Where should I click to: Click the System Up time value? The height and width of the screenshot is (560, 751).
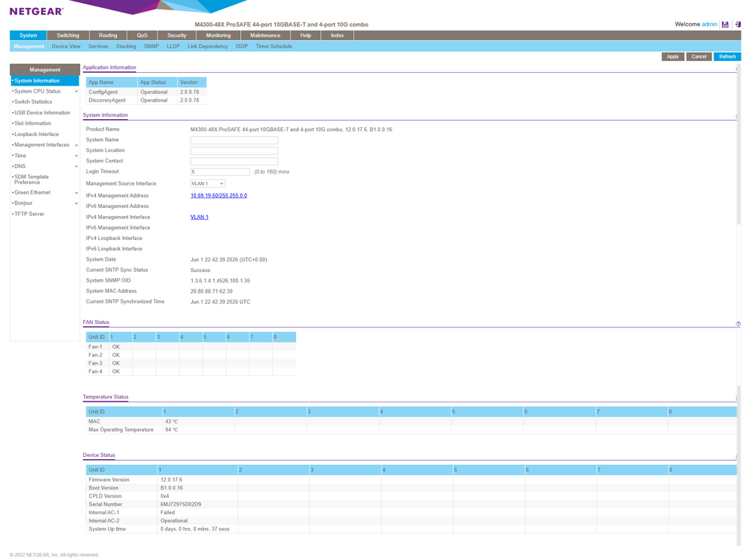coord(195,530)
